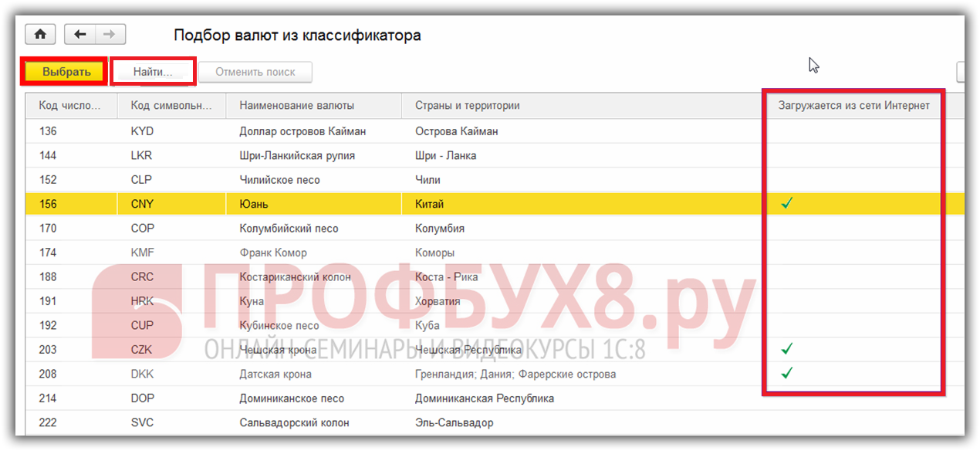Viewport: 980px width, 451px height.
Task: Click the forward arrow navigation button
Action: tap(110, 35)
